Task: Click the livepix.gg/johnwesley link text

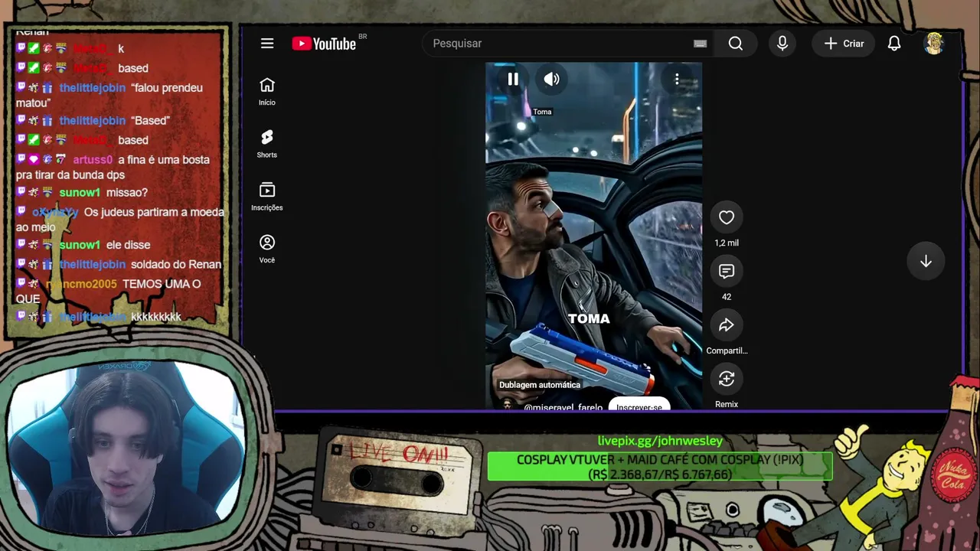Action: (660, 441)
